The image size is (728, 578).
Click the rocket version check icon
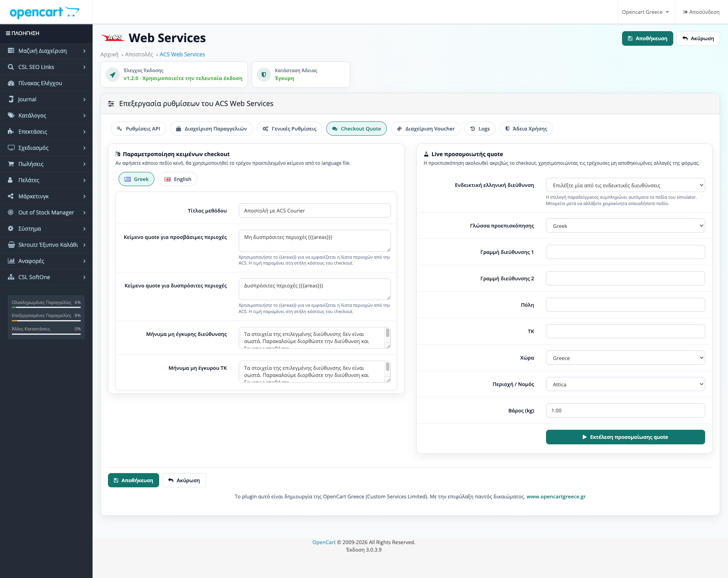(113, 75)
